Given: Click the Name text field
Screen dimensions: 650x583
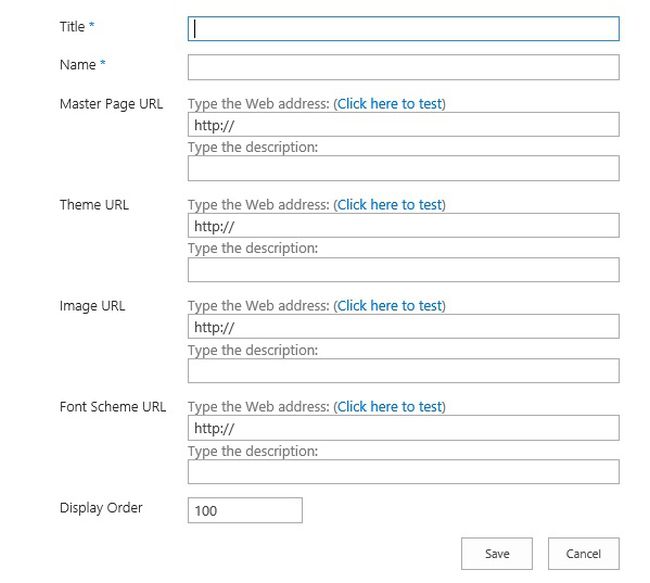Looking at the screenshot, I should tap(403, 67).
